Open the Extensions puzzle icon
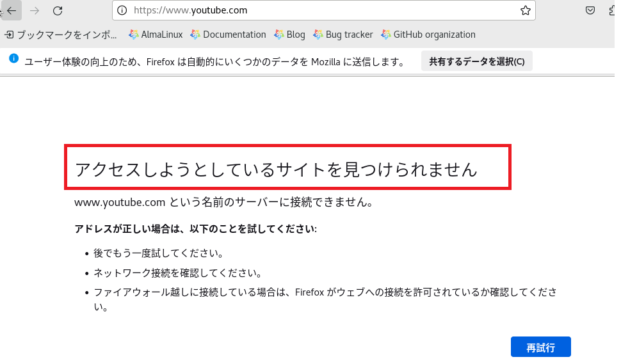Image resolution: width=621 pixels, height=364 pixels. [613, 10]
